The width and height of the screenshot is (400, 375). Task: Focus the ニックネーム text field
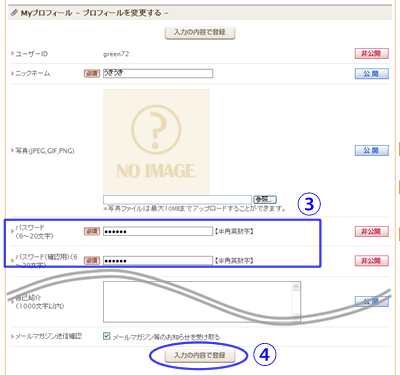[158, 73]
